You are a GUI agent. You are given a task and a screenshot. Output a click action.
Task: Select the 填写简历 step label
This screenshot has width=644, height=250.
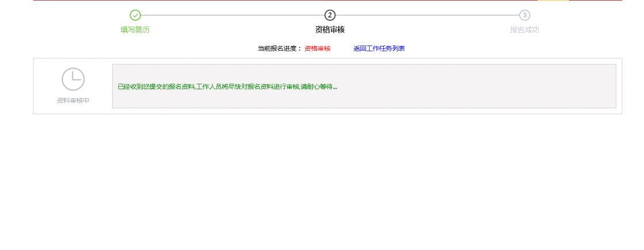pyautogui.click(x=135, y=29)
